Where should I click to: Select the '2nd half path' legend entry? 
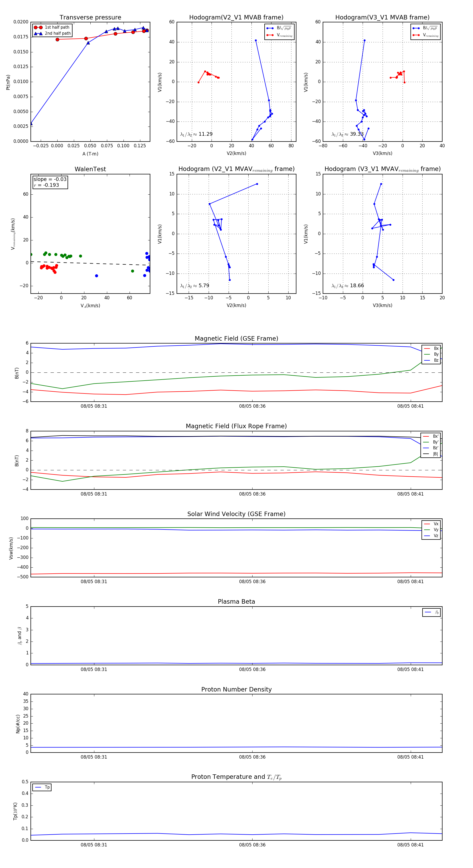click(x=52, y=33)
